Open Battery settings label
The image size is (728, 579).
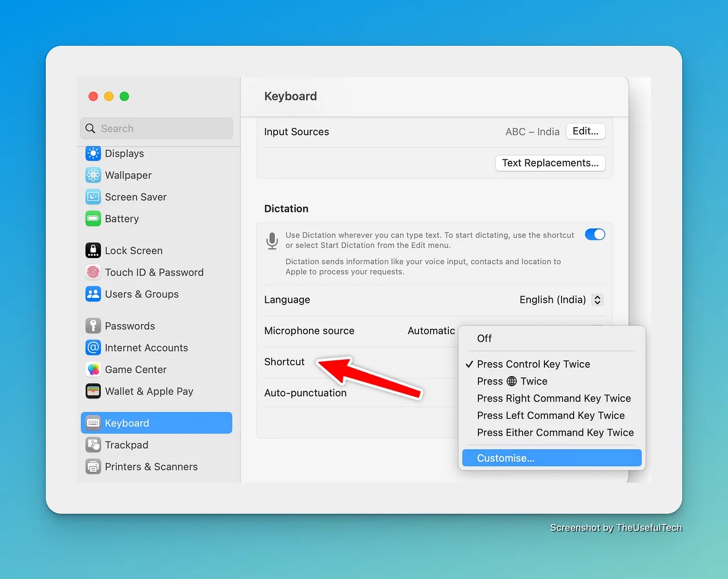coord(122,219)
